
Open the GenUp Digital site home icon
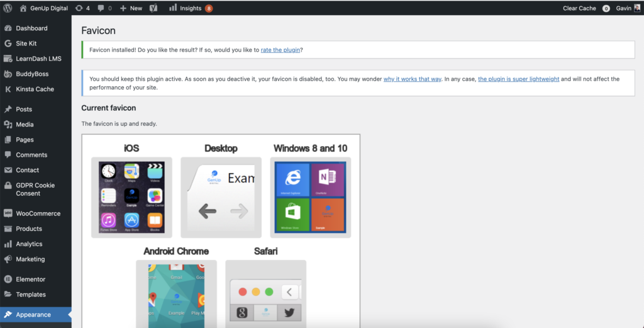point(23,8)
